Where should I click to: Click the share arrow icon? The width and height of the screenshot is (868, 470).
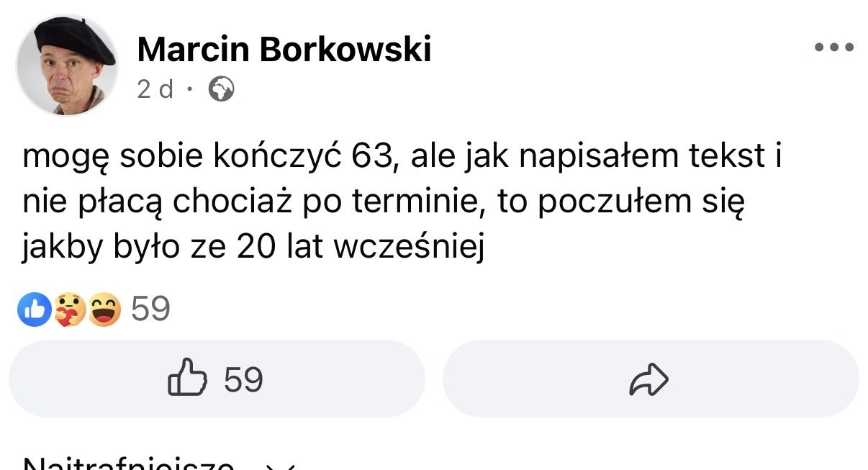pyautogui.click(x=649, y=380)
